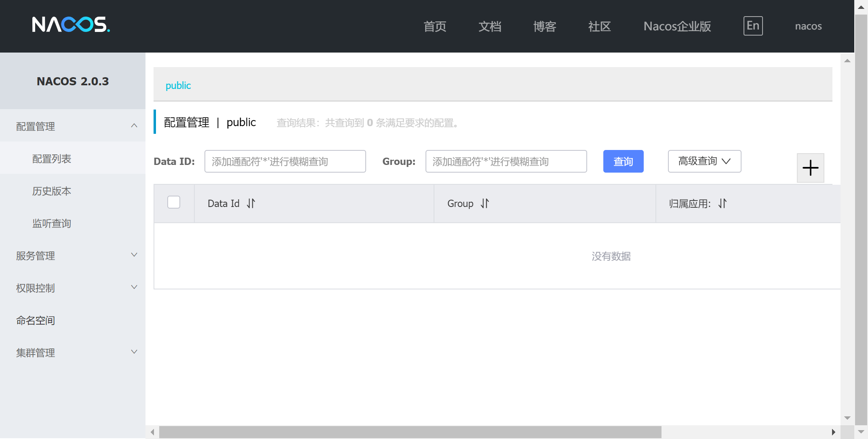The image size is (868, 439).
Task: Expand the 服务管理 section
Action: [73, 255]
